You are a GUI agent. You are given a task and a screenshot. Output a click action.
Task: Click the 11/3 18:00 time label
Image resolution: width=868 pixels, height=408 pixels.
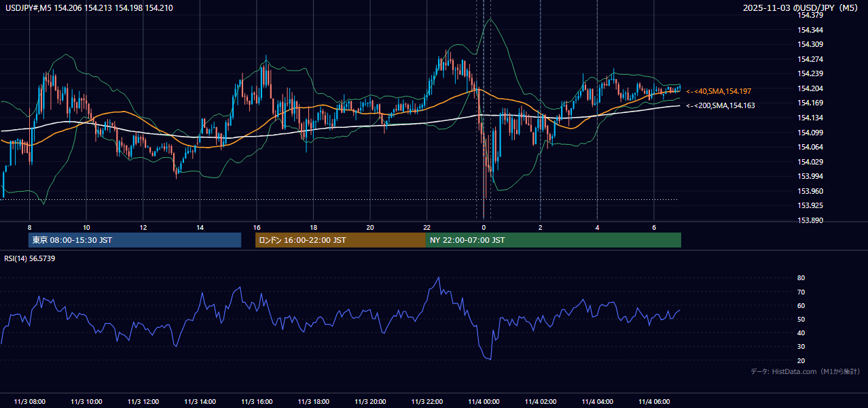(313, 402)
